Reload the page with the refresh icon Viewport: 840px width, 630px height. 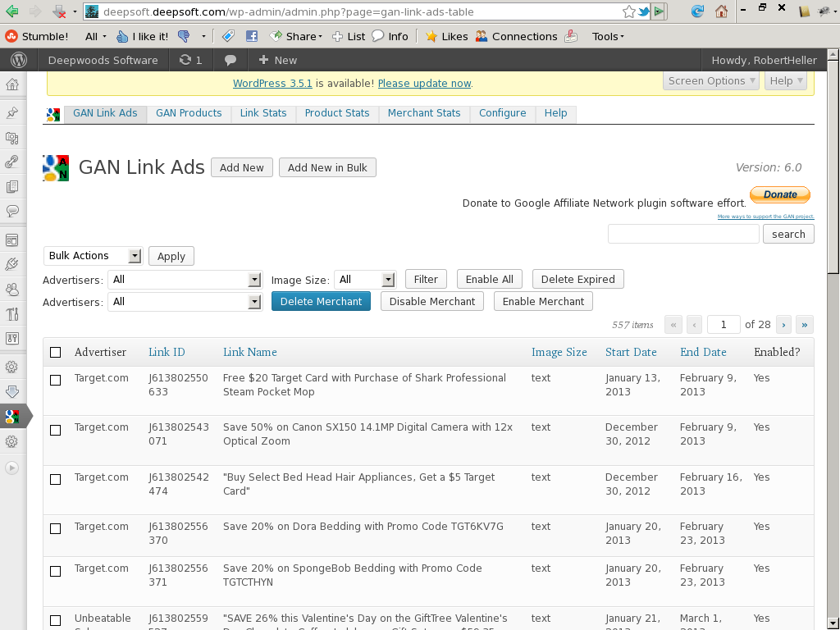[x=697, y=11]
